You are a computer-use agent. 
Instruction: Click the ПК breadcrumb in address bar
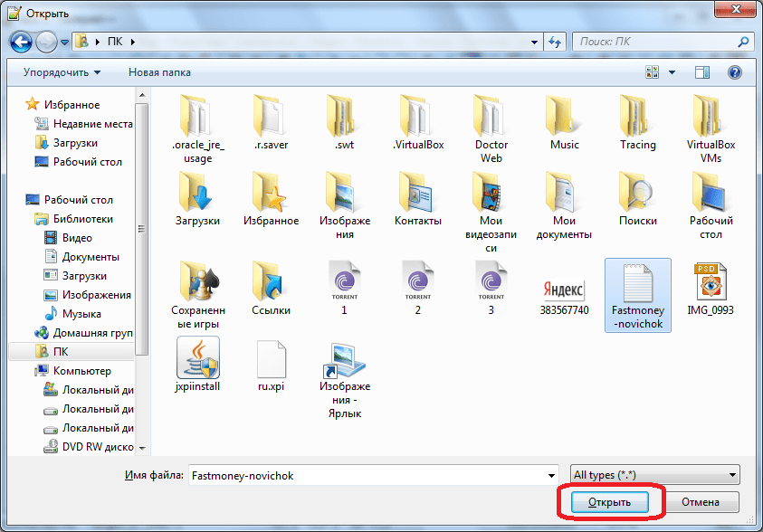point(115,42)
